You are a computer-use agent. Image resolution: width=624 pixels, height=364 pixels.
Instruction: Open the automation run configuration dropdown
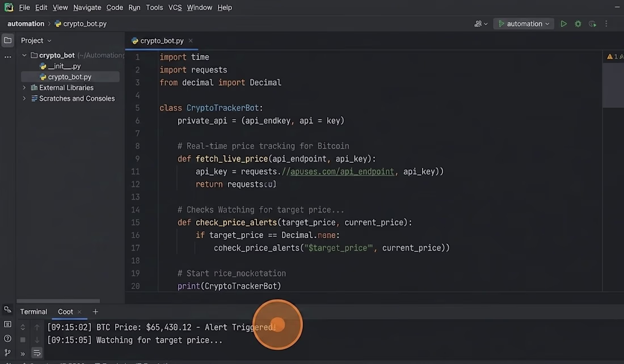(524, 24)
